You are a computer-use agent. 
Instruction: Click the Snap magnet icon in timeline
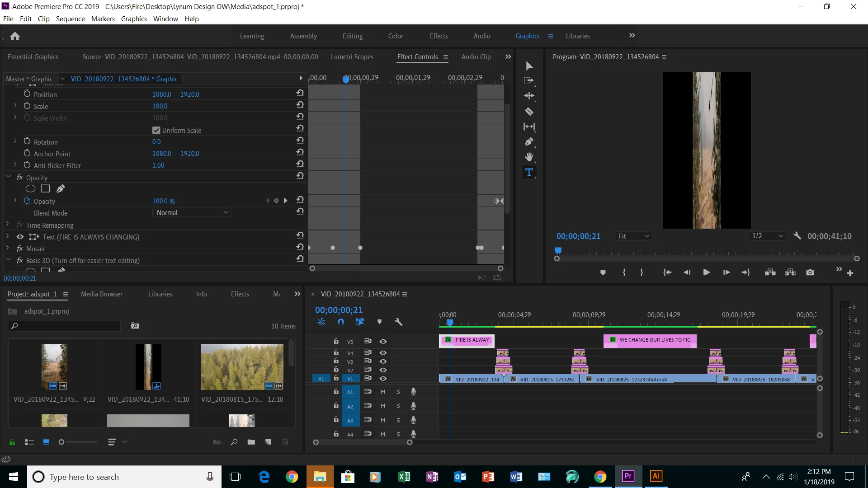341,322
